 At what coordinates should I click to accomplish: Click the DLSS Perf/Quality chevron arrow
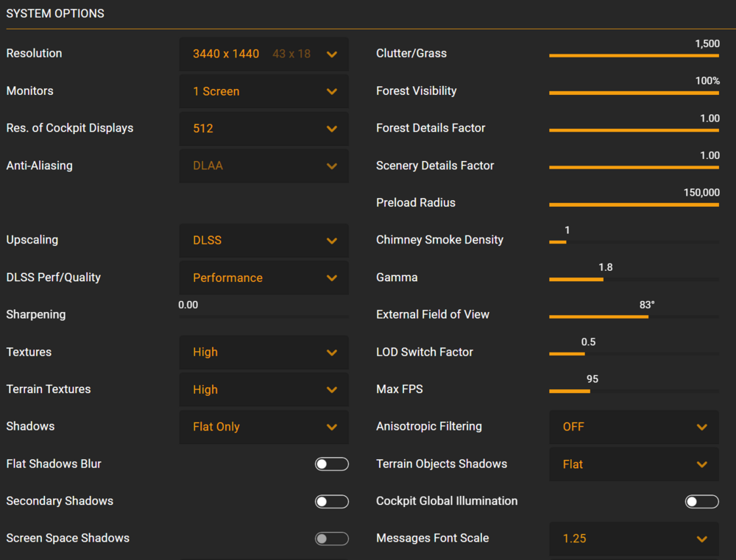[x=332, y=278]
